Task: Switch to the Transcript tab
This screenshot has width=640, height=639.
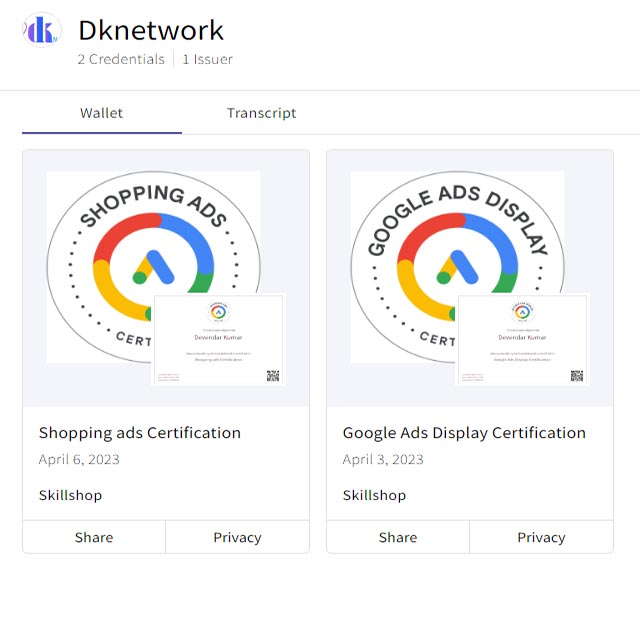Action: [x=261, y=113]
